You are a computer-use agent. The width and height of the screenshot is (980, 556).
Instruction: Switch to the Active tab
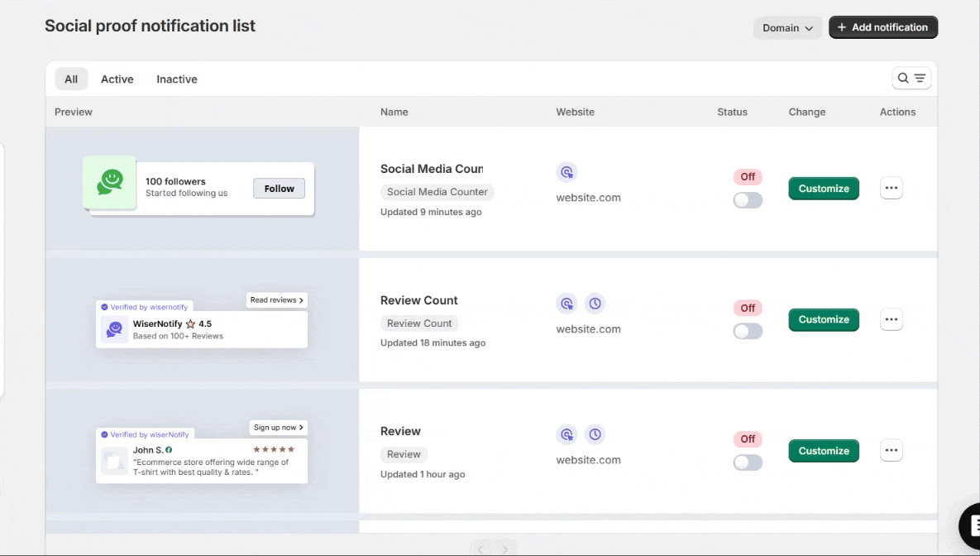(x=117, y=79)
